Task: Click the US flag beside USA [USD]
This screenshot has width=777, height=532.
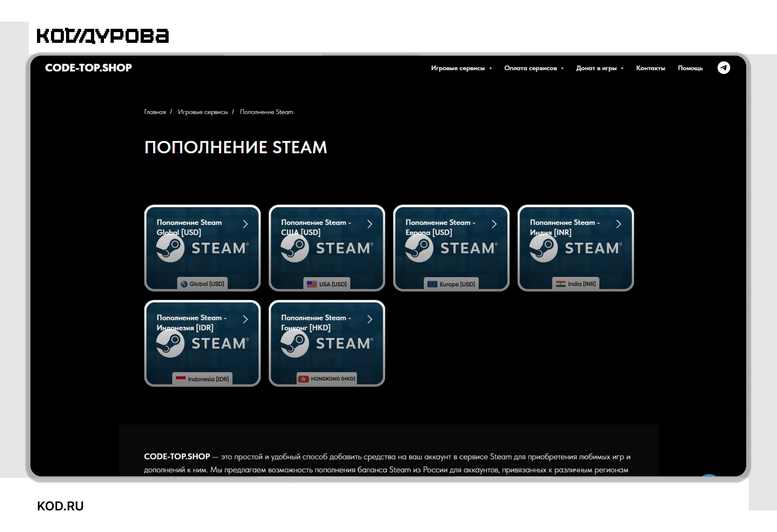Action: tap(312, 284)
